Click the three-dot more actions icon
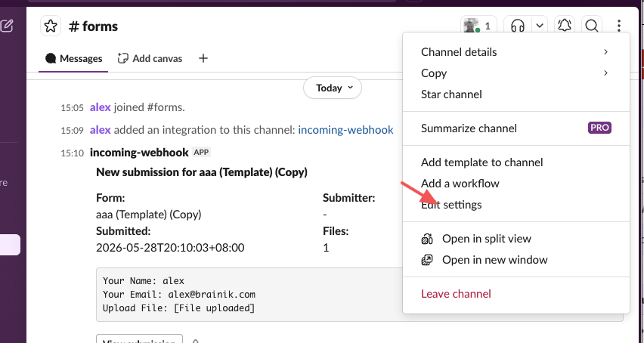This screenshot has width=644, height=343. click(618, 26)
